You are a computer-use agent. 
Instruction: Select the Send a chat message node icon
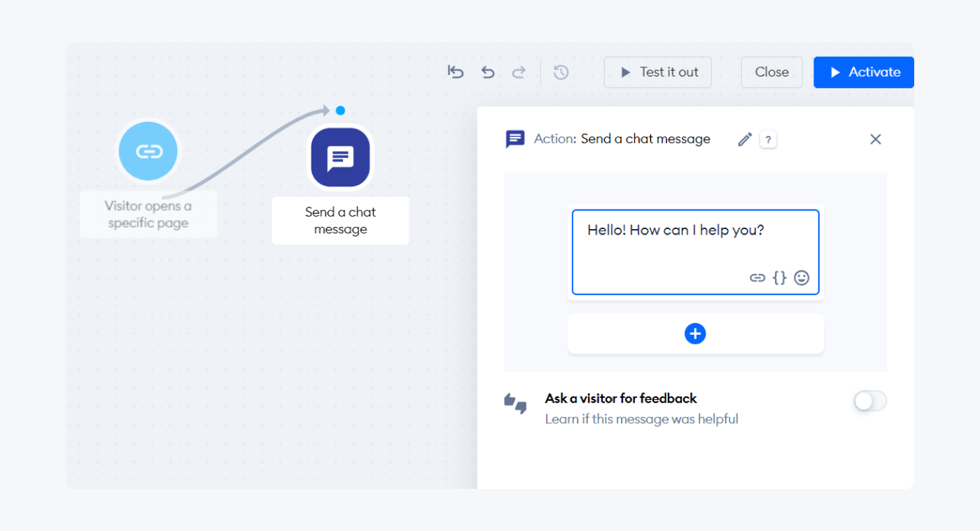[340, 158]
